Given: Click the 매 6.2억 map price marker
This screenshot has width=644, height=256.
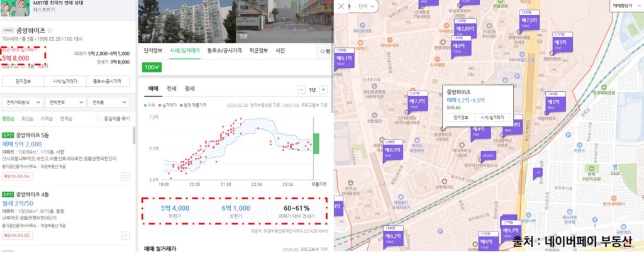Looking at the screenshot, I should coord(393,236).
